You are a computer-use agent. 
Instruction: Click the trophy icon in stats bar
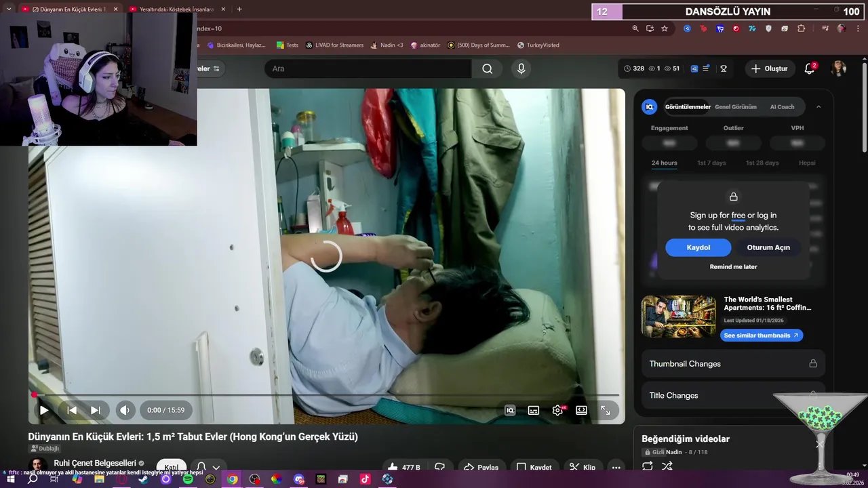724,68
